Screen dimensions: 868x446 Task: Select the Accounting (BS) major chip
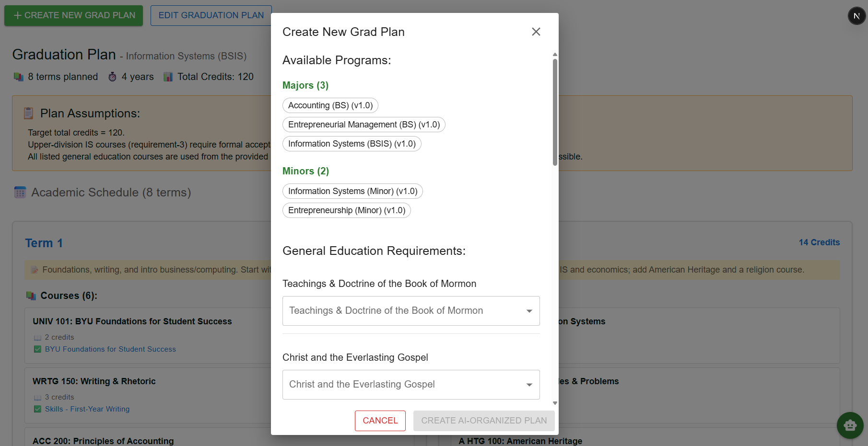click(x=330, y=105)
